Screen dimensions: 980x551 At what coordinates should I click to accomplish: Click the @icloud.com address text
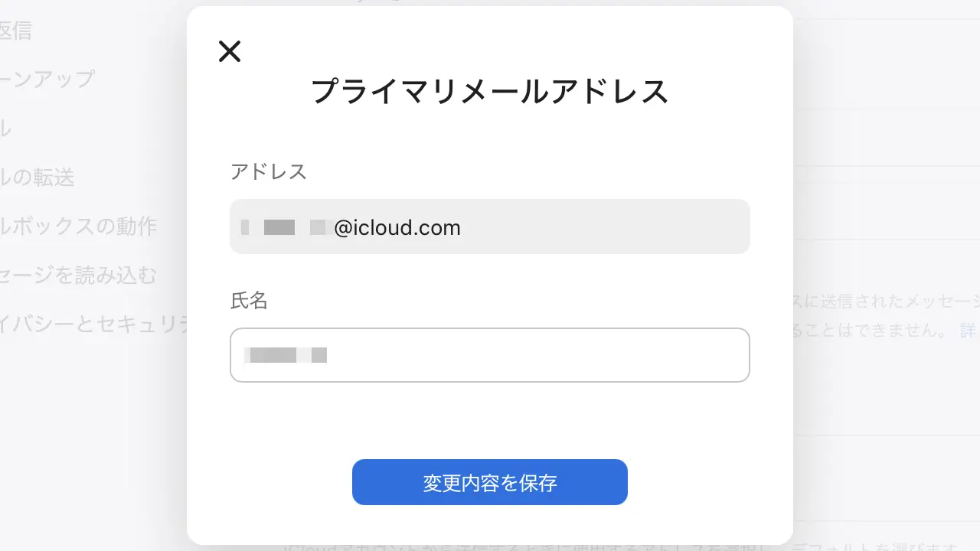click(x=398, y=227)
